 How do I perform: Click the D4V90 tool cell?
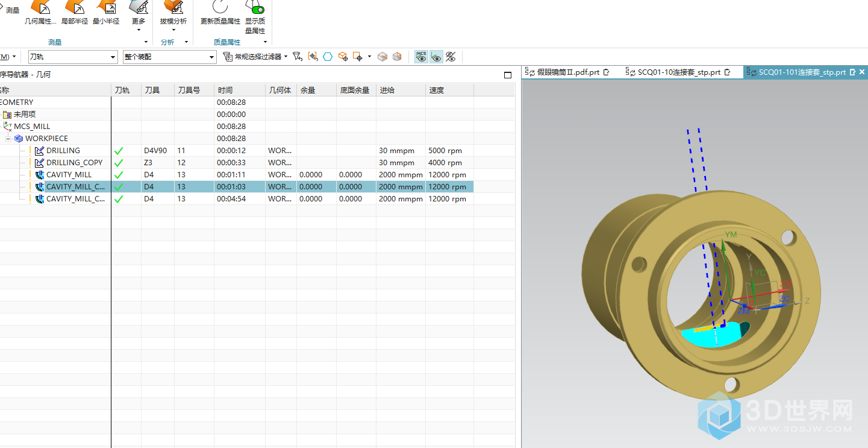pos(158,150)
